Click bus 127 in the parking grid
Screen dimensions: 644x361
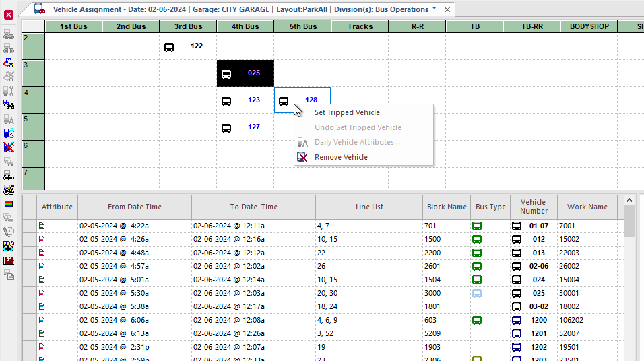245,127
